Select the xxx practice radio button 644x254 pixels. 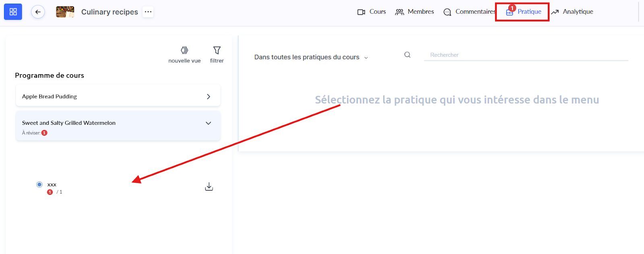pyautogui.click(x=39, y=184)
